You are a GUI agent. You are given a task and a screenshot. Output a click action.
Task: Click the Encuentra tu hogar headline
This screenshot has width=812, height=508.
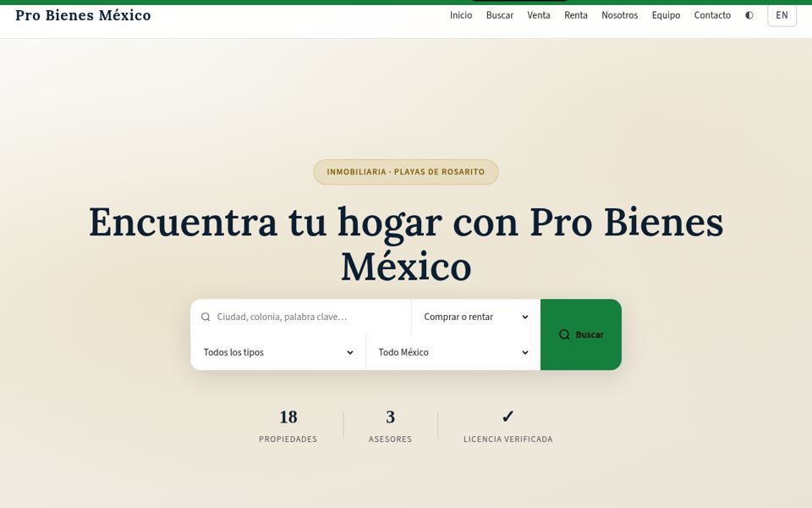[406, 244]
